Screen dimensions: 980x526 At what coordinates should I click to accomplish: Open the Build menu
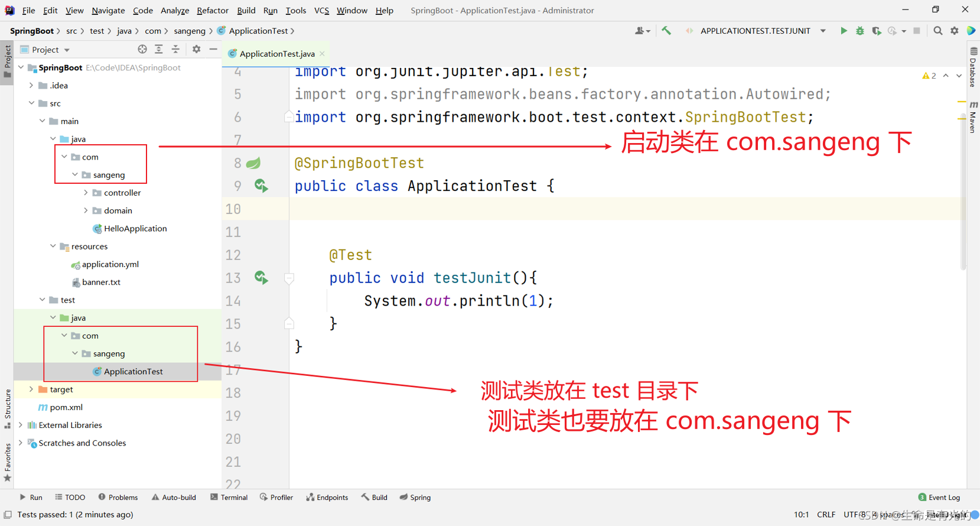coord(246,10)
